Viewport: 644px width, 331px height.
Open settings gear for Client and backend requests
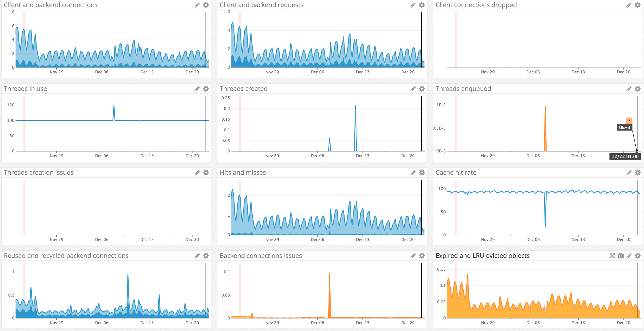click(x=422, y=5)
